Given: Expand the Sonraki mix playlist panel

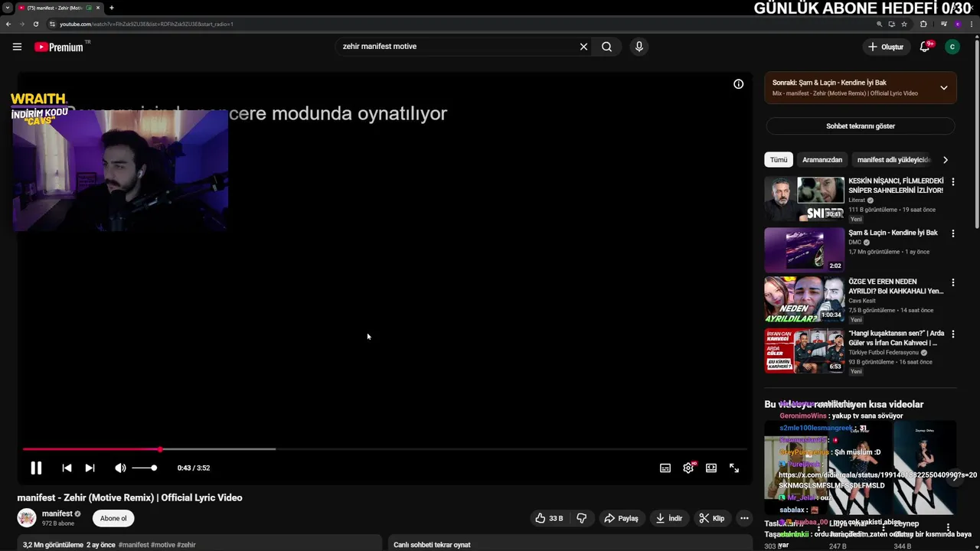Looking at the screenshot, I should point(943,88).
